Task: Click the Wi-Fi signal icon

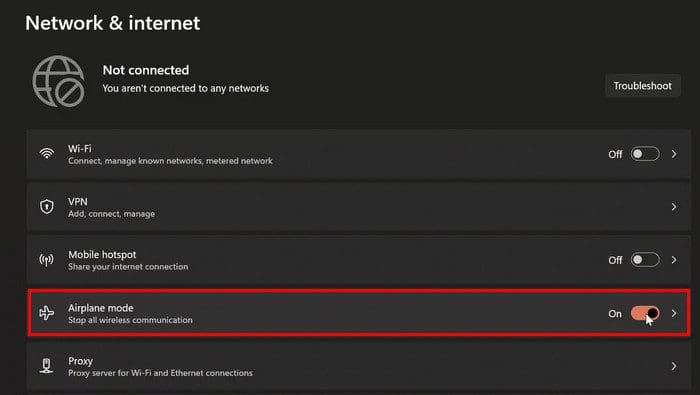Action: 47,154
